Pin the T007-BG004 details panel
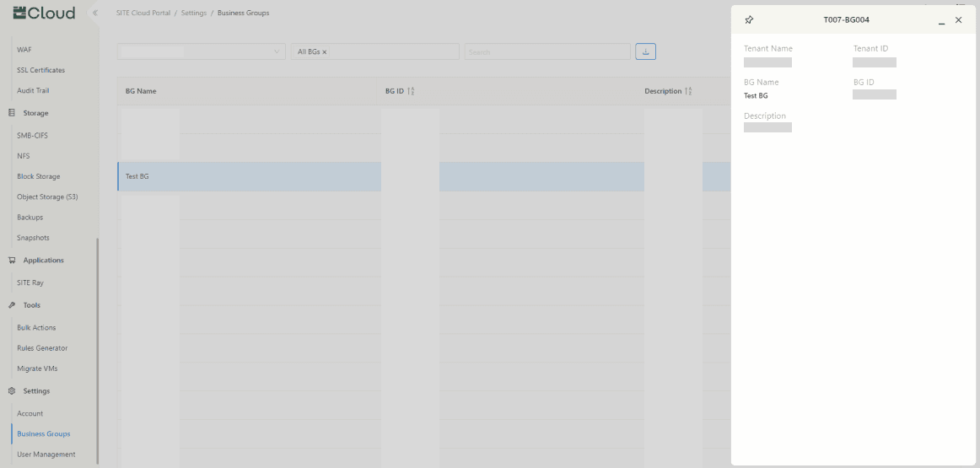Image resolution: width=980 pixels, height=468 pixels. coord(749,19)
